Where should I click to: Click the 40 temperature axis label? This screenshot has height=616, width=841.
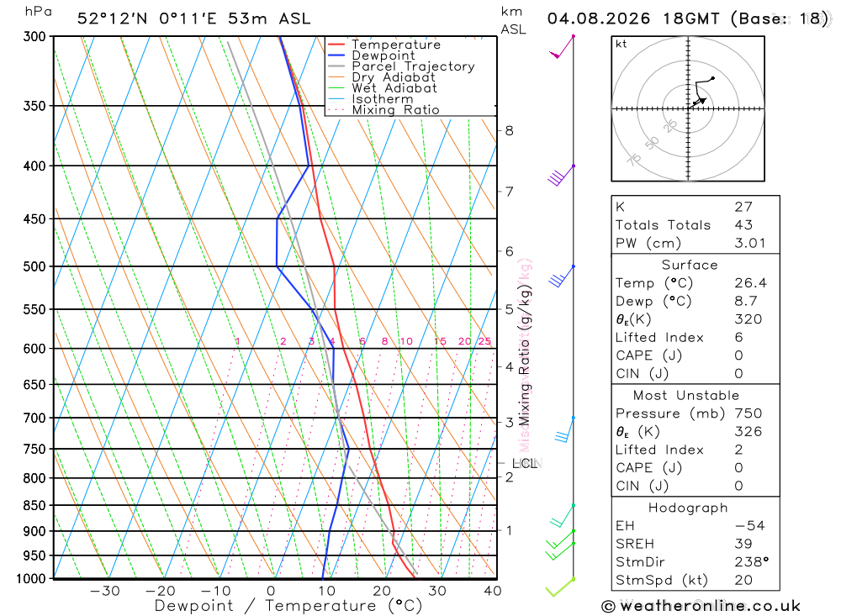coord(493,592)
